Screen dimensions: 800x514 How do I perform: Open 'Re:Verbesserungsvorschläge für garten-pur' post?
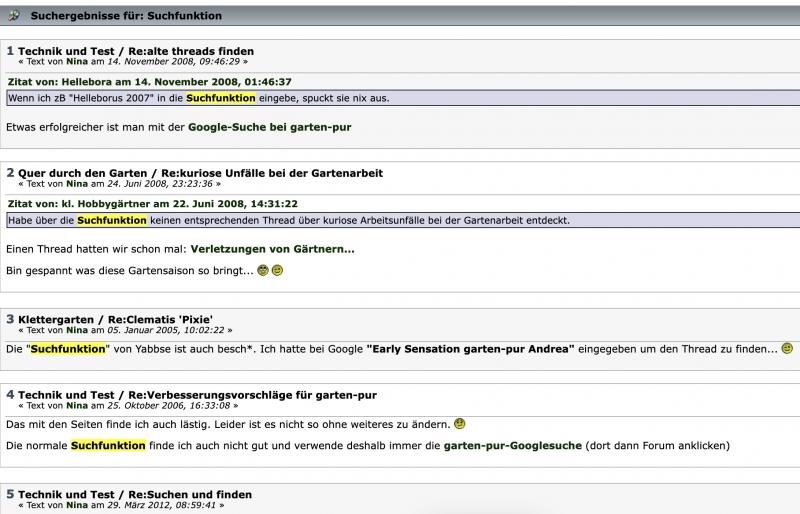point(255,395)
